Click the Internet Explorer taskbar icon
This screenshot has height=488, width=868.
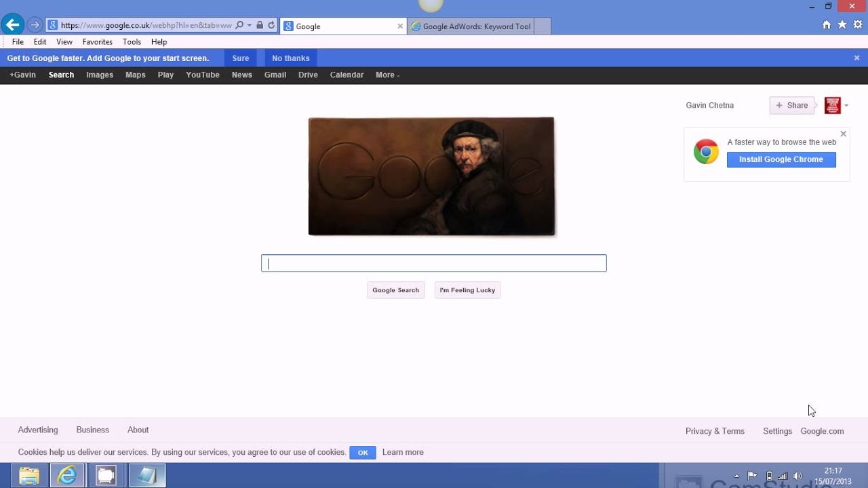click(67, 476)
